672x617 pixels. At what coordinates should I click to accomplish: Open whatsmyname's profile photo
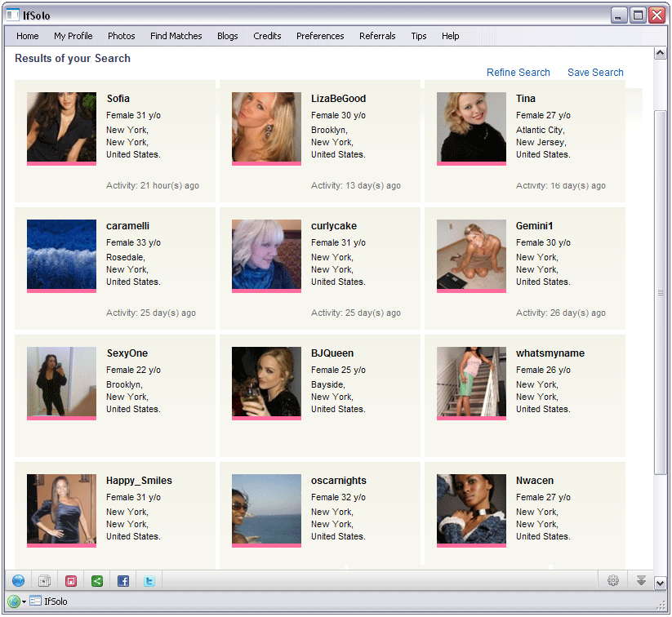tap(471, 382)
